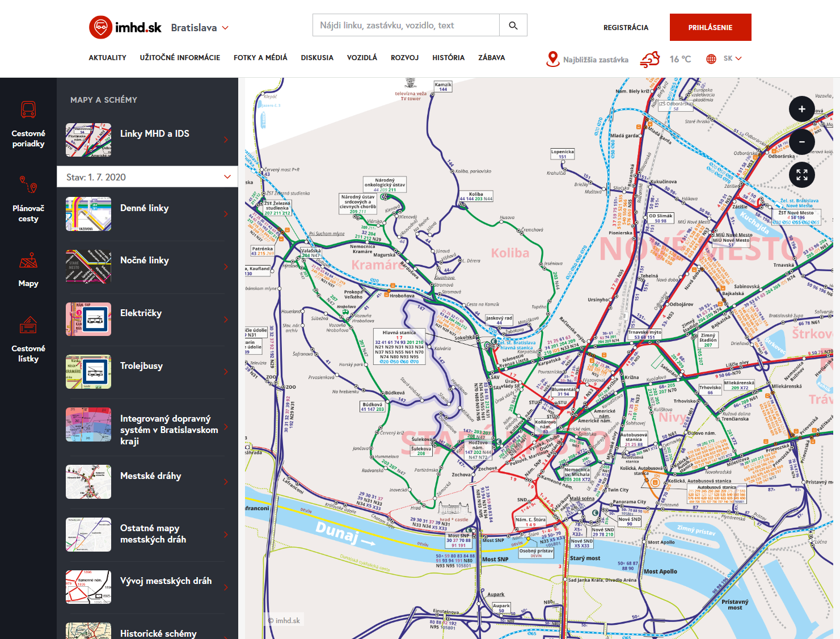This screenshot has width=840, height=639.
Task: Open the Električky map entry
Action: (141, 313)
